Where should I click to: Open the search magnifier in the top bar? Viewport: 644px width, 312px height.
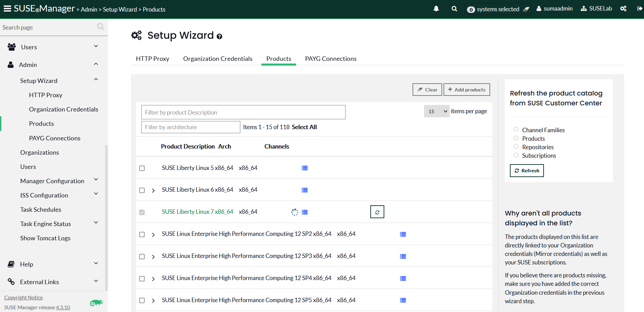click(x=454, y=9)
